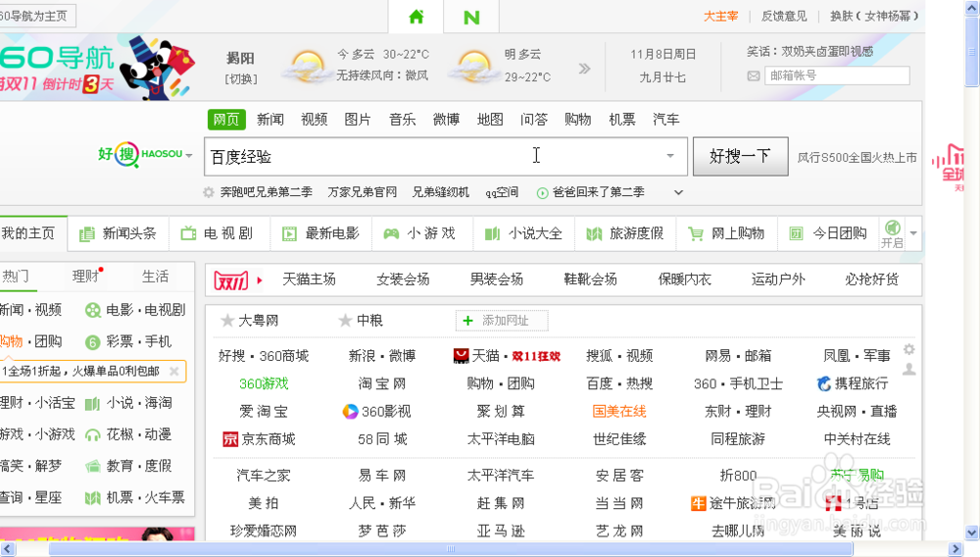
Task: Click the horizontal scrollbar thumb
Action: (451, 549)
